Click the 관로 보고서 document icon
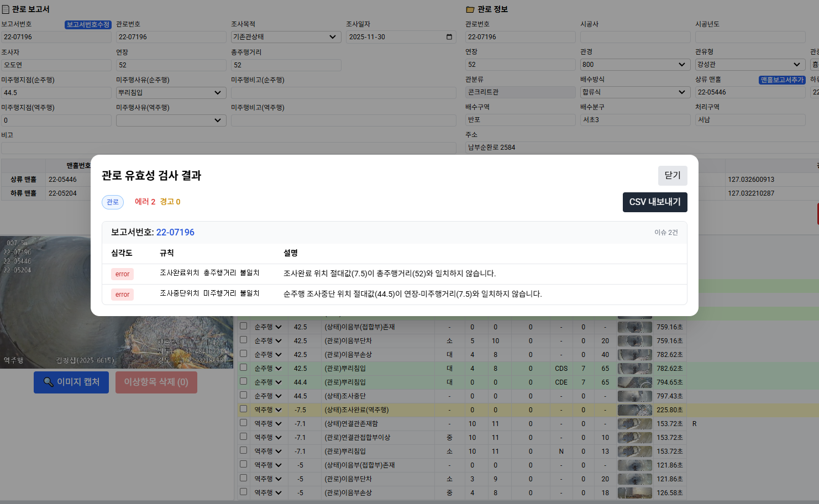 pyautogui.click(x=6, y=9)
